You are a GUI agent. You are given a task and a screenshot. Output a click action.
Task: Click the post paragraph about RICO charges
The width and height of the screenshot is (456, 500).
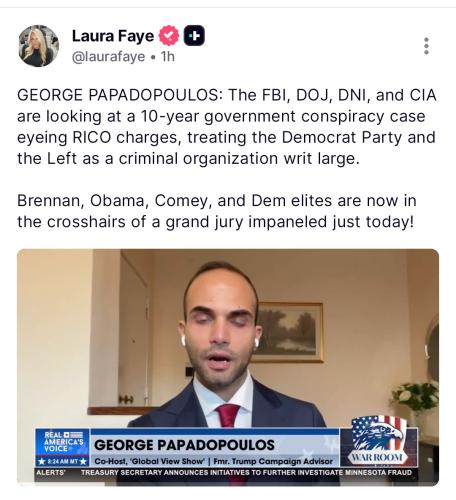(x=227, y=127)
